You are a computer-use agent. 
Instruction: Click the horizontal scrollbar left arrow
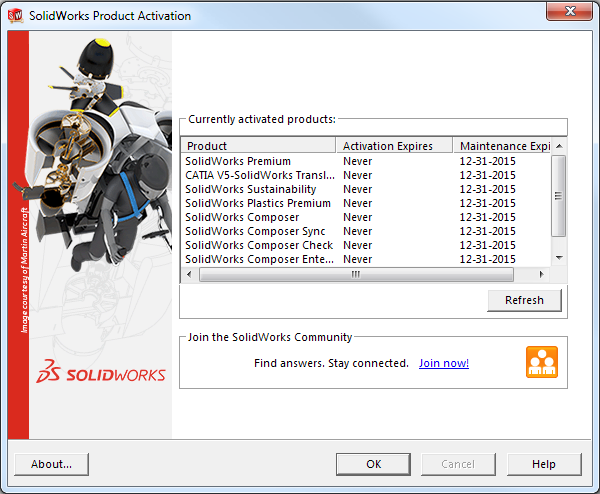coord(189,274)
